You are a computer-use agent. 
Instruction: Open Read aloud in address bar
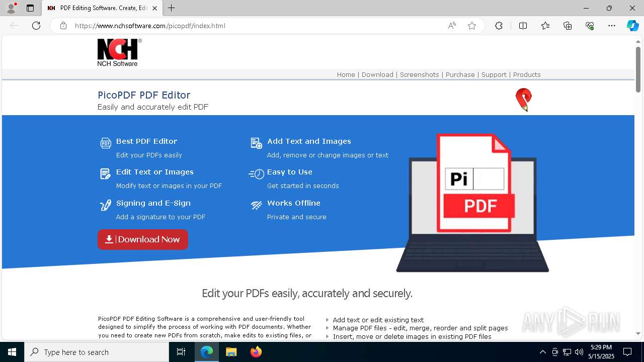452,26
